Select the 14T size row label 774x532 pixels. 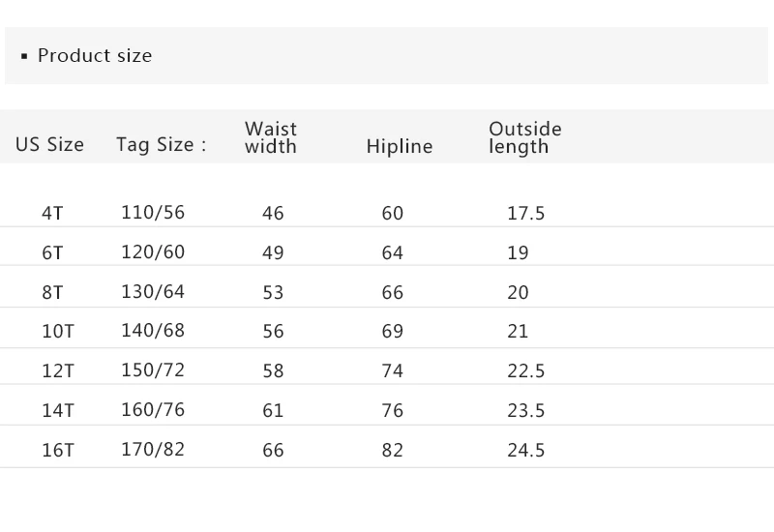pyautogui.click(x=58, y=411)
